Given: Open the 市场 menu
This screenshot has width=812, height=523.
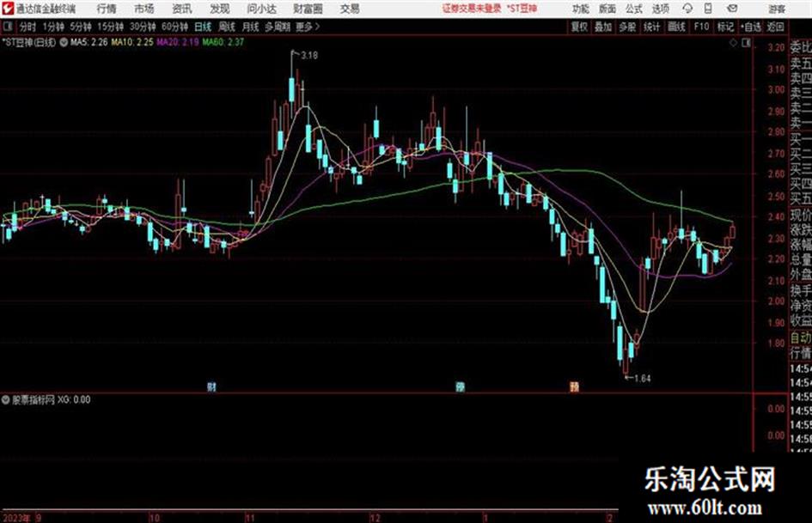Looking at the screenshot, I should (x=144, y=9).
